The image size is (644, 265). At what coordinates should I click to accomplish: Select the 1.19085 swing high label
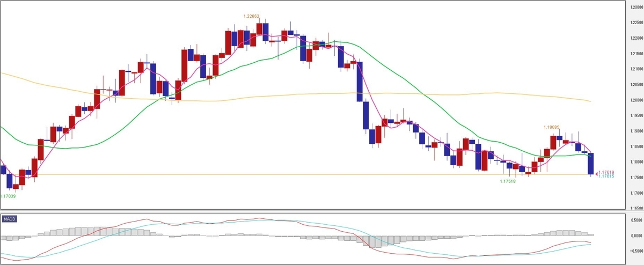click(x=552, y=127)
